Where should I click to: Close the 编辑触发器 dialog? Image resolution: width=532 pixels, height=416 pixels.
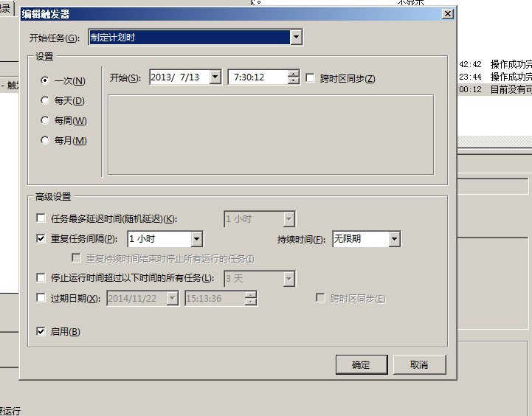coord(448,14)
